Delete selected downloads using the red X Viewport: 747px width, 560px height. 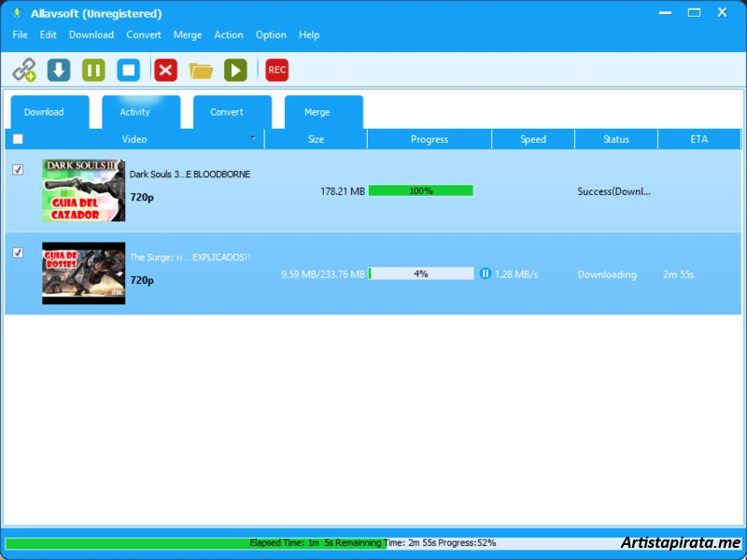pyautogui.click(x=165, y=69)
